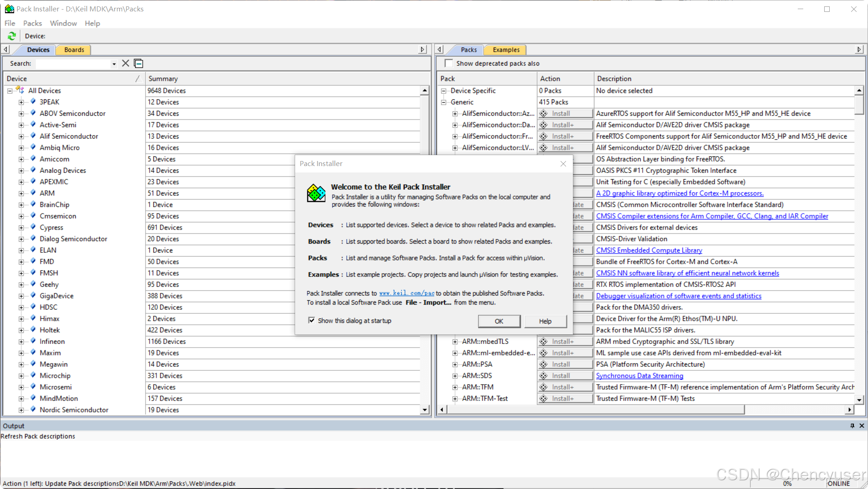Click the ARM vendor diamond icon
868x489 pixels.
click(x=33, y=193)
